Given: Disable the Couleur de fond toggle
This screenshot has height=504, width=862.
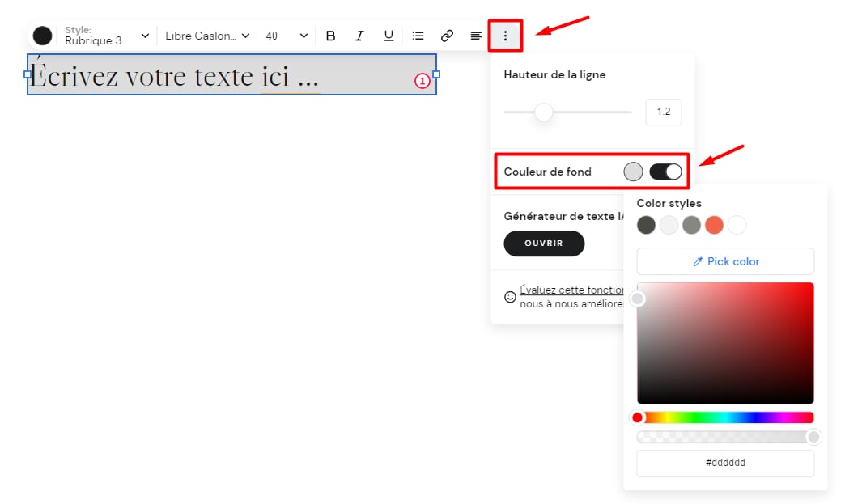Looking at the screenshot, I should tap(665, 172).
